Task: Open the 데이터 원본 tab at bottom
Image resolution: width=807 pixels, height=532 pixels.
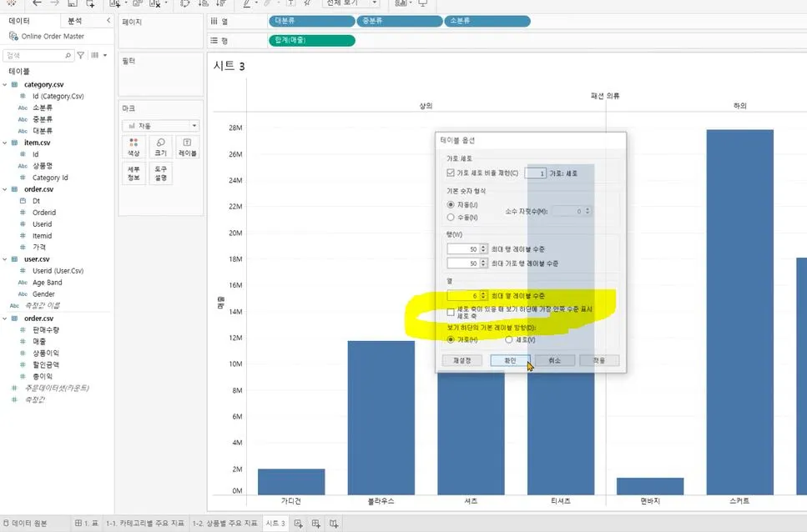Action: (25, 524)
